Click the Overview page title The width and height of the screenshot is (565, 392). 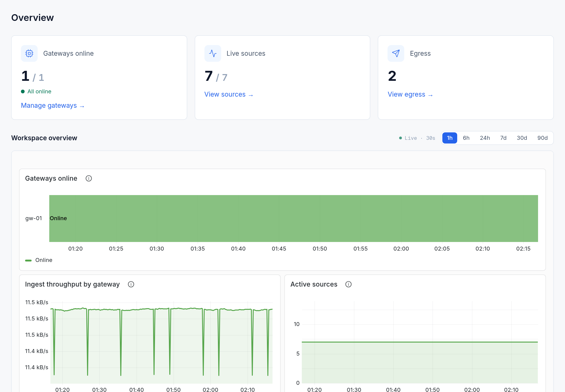33,18
